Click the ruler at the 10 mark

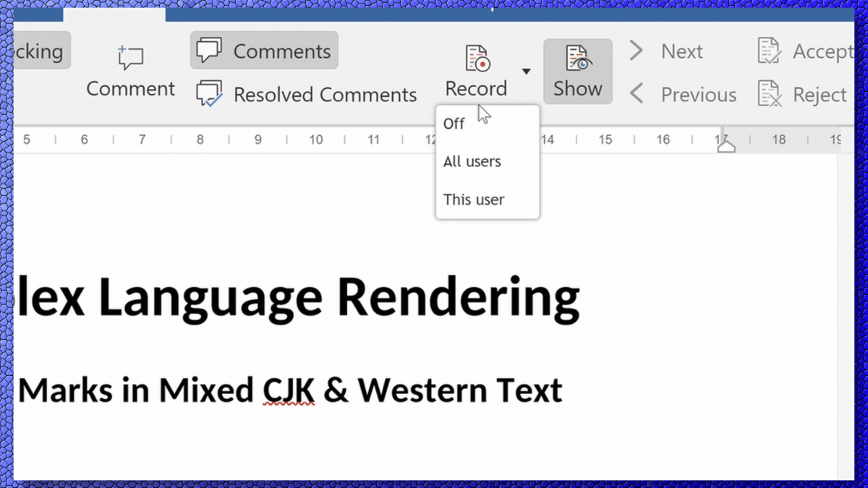[x=316, y=140]
